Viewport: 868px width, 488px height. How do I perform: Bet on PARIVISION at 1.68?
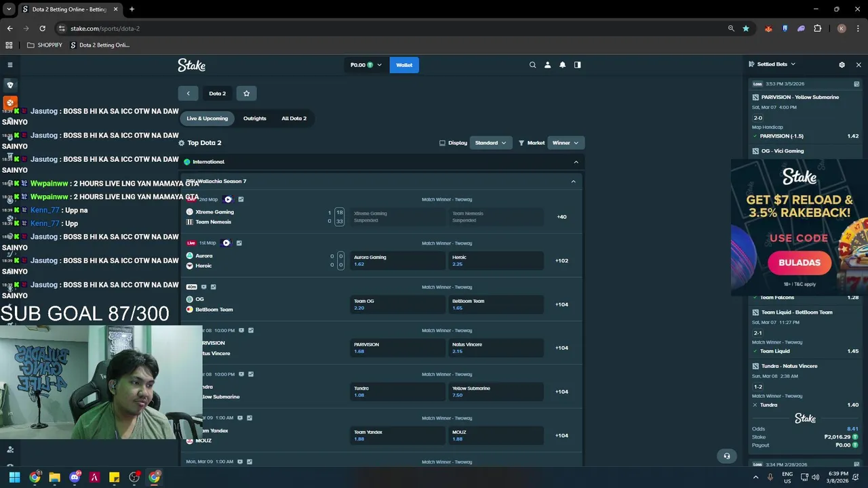397,348
